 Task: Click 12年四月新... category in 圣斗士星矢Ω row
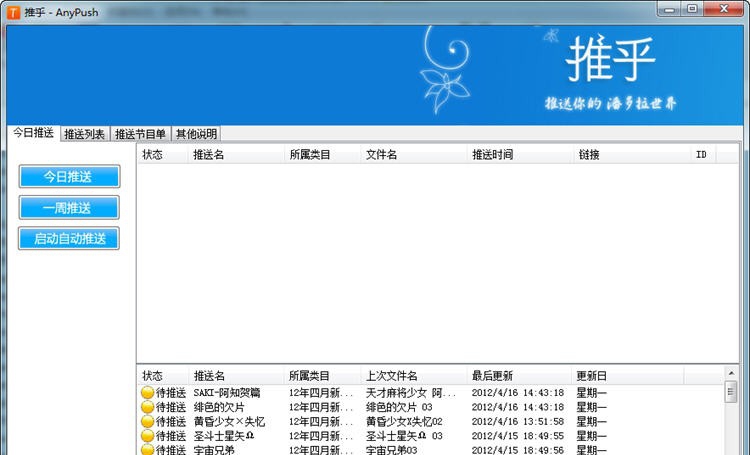pyautogui.click(x=321, y=436)
